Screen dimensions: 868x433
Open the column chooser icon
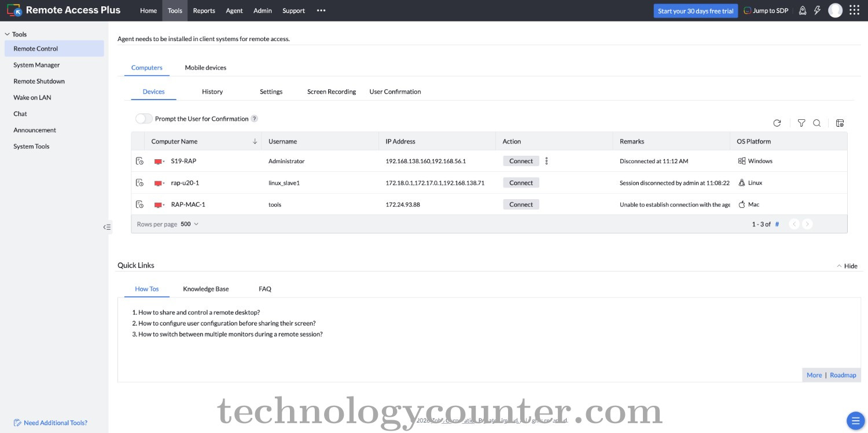[840, 123]
